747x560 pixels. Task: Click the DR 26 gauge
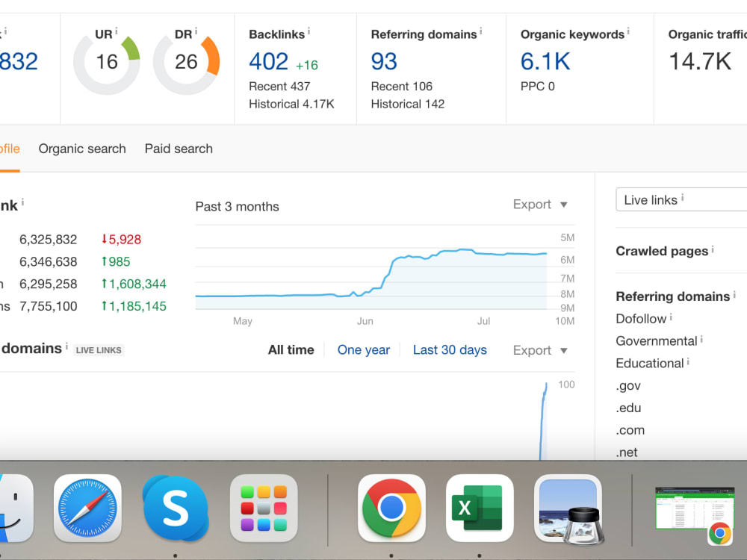[186, 62]
